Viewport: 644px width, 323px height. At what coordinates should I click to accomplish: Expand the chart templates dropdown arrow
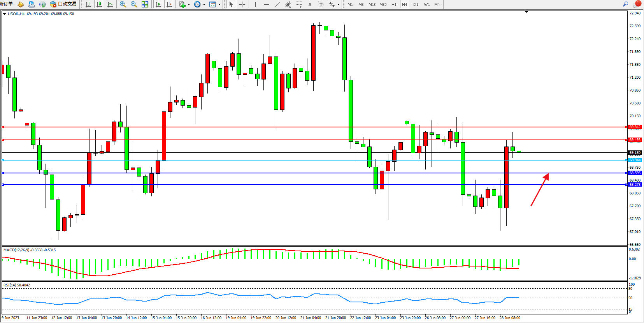(219, 5)
